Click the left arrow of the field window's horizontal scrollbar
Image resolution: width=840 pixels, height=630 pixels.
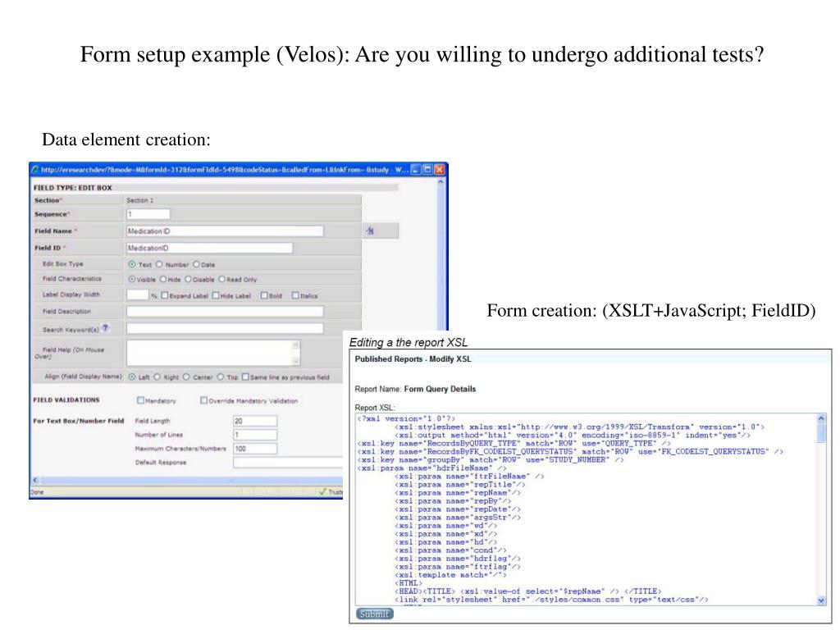pyautogui.click(x=35, y=480)
